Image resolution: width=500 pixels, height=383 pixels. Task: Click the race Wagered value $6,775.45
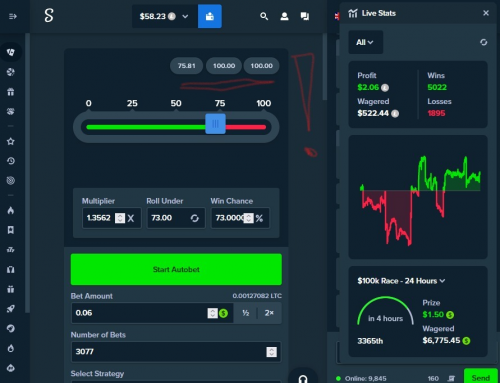click(441, 340)
